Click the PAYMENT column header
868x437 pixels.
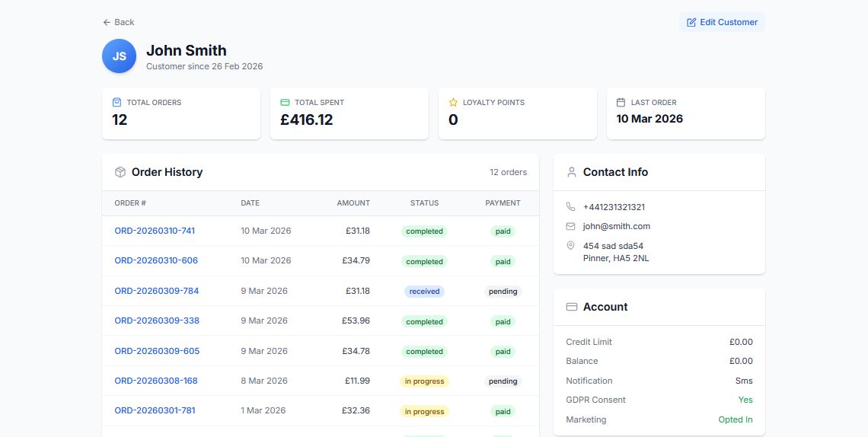point(503,203)
